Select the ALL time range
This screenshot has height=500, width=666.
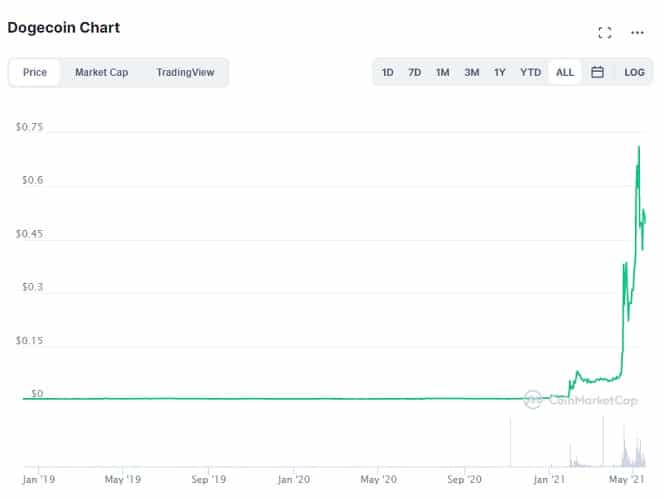pos(565,72)
